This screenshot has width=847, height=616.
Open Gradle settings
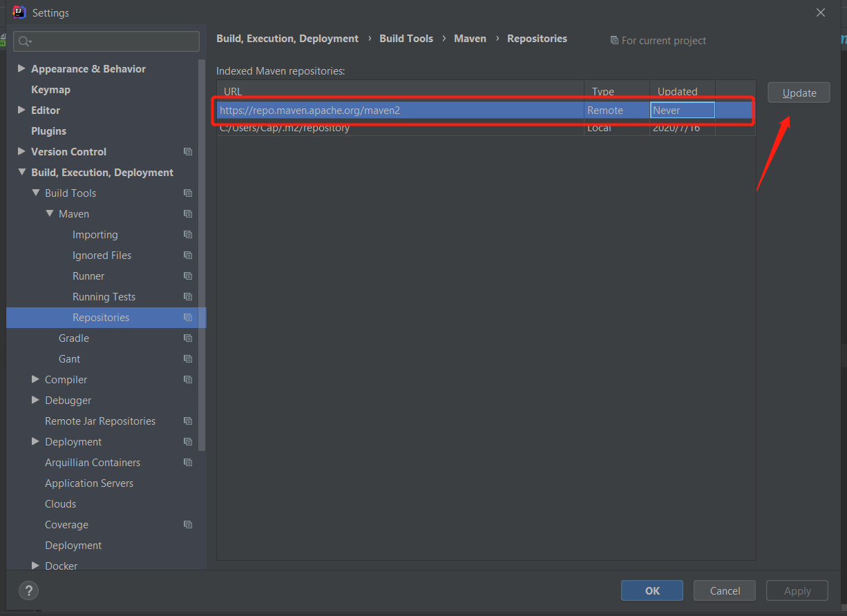[x=74, y=338]
